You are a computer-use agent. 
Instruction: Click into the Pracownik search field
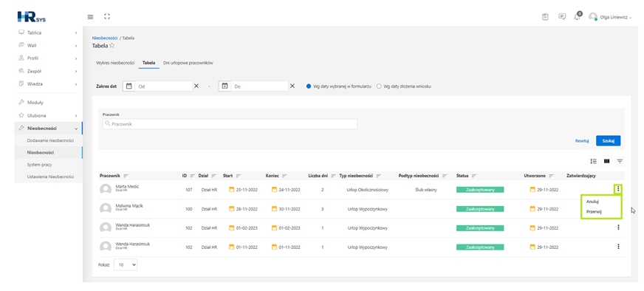coord(230,124)
